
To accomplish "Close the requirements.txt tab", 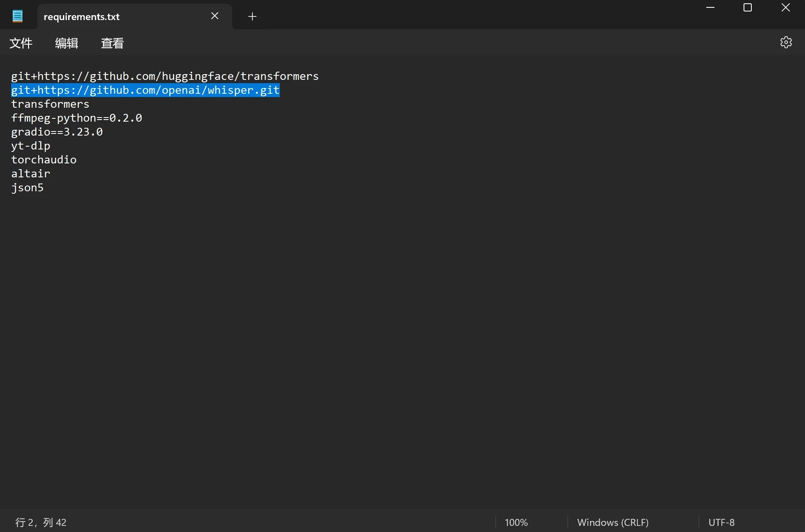I will (x=215, y=16).
